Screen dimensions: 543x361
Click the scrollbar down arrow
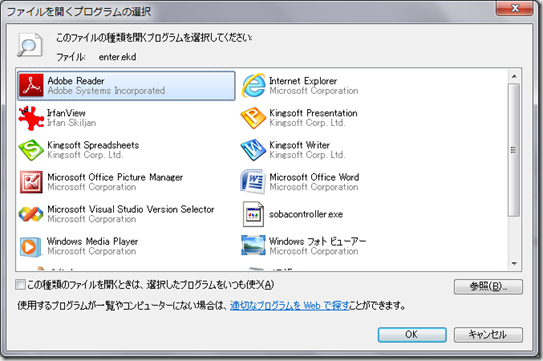click(x=514, y=264)
